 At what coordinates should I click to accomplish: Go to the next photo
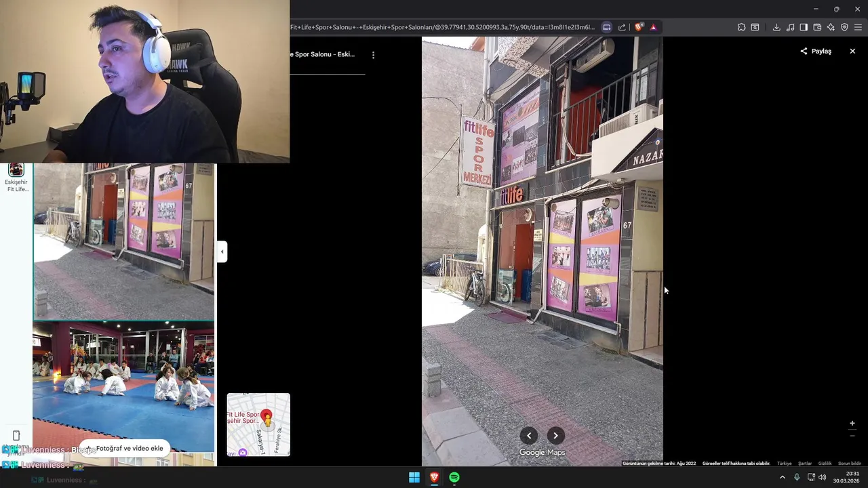point(555,436)
